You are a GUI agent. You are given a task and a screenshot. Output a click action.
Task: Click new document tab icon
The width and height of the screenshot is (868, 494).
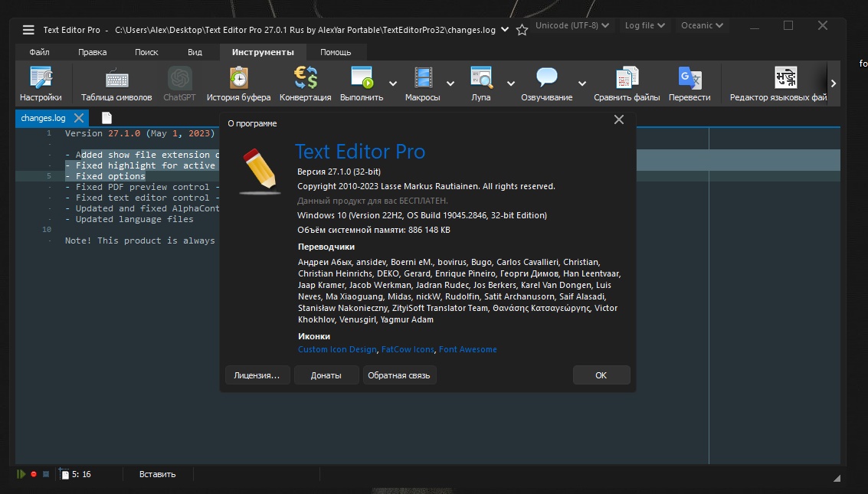point(106,118)
